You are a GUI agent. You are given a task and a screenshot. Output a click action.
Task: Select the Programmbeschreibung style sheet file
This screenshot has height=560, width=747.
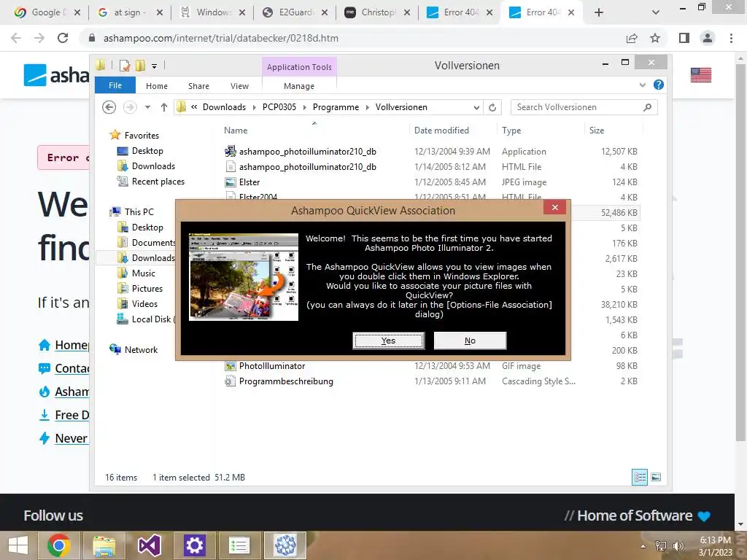[x=286, y=381]
